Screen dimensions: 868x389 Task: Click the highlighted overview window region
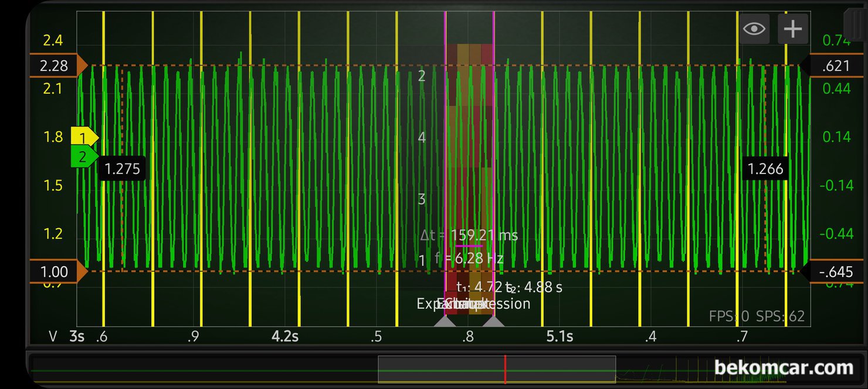click(497, 369)
